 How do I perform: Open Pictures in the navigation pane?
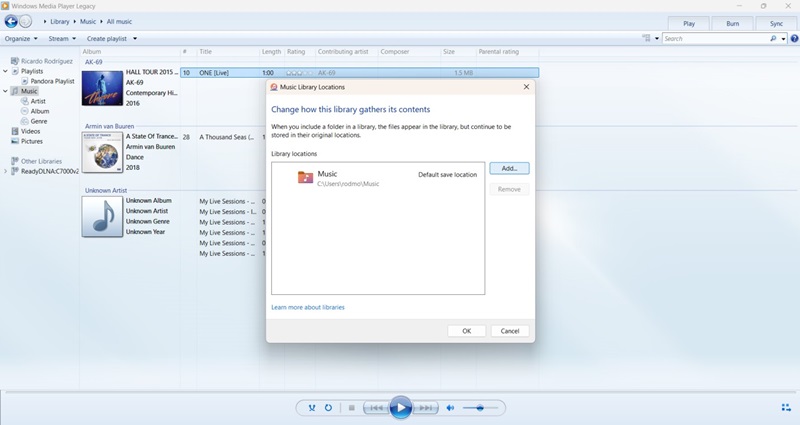(32, 141)
